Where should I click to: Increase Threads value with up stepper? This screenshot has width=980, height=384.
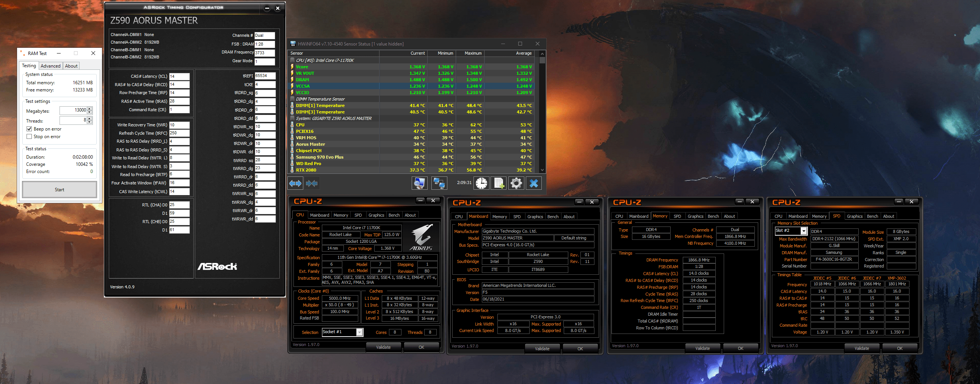tap(89, 118)
